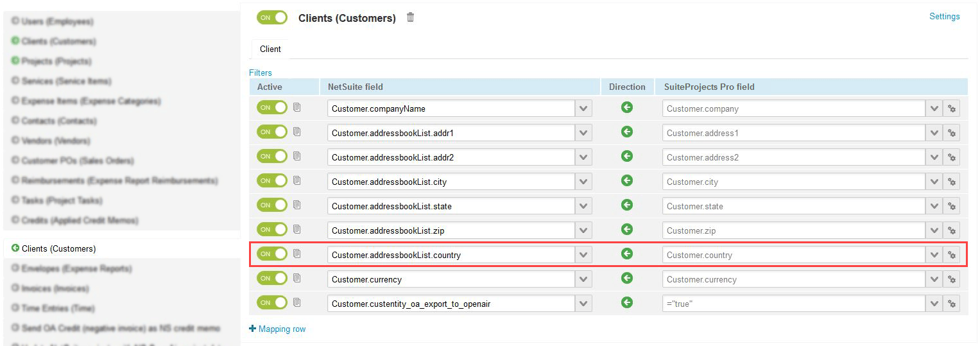The height and width of the screenshot is (346, 980).
Task: Delete the Clients (Customers) workflow via the trash icon
Action: coord(411,17)
